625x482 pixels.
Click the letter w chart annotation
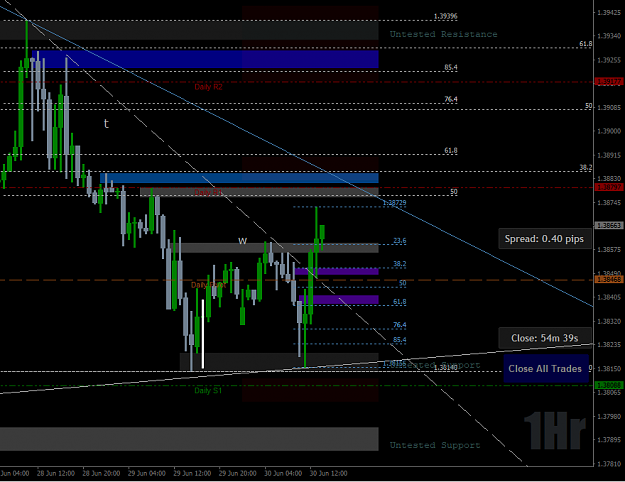(x=242, y=241)
